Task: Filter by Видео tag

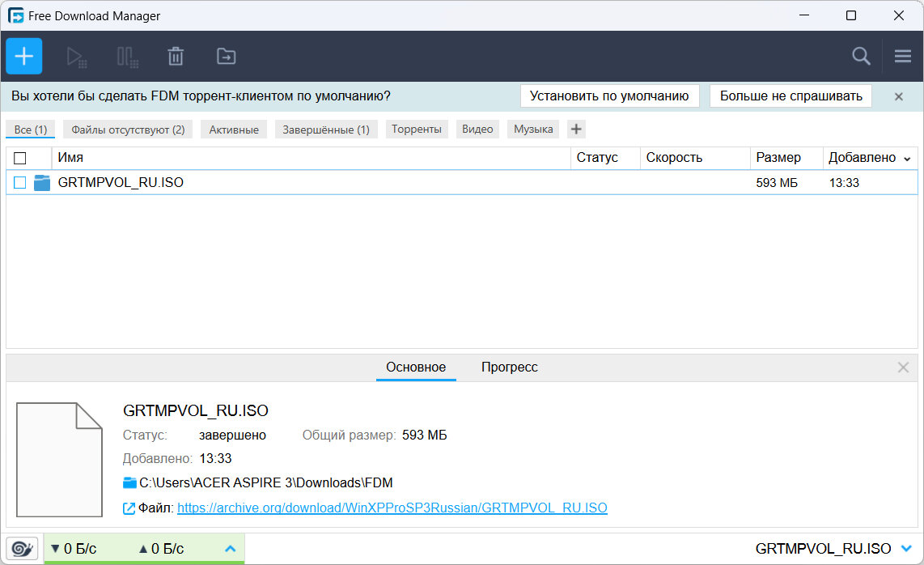Action: (x=477, y=130)
